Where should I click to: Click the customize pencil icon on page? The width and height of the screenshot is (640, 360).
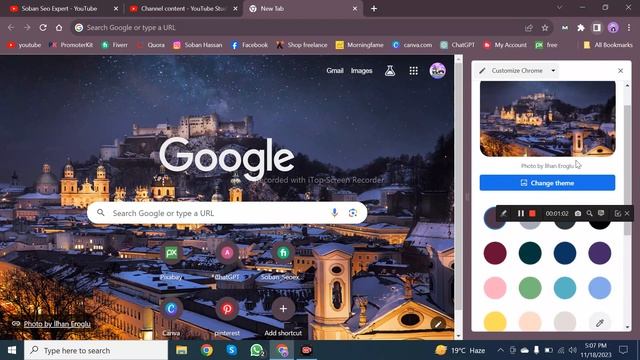(x=438, y=324)
